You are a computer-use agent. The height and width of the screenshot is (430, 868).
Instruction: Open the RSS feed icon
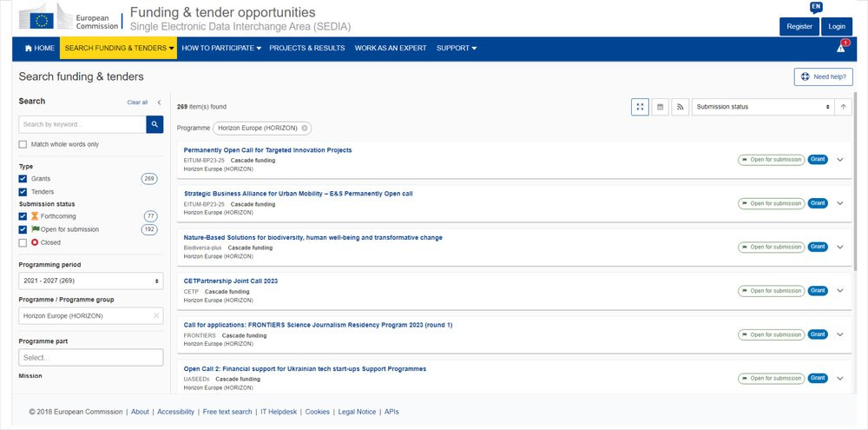click(680, 107)
